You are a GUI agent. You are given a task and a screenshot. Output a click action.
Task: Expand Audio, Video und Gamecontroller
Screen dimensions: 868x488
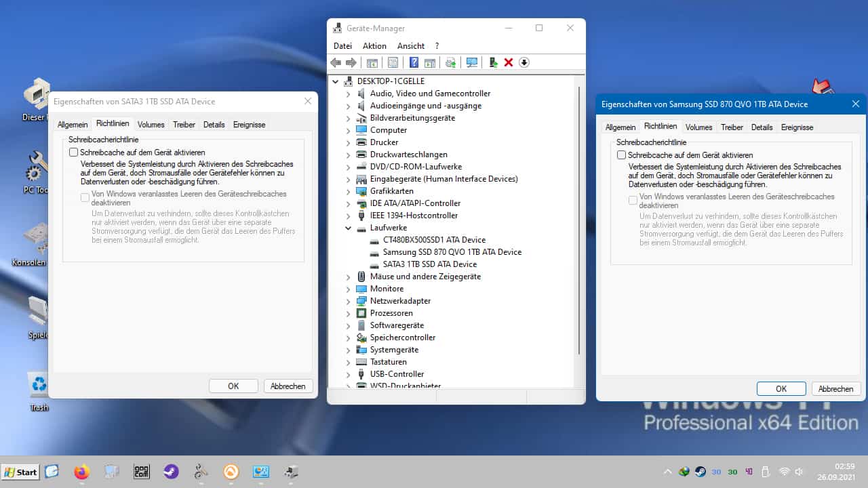[348, 94]
